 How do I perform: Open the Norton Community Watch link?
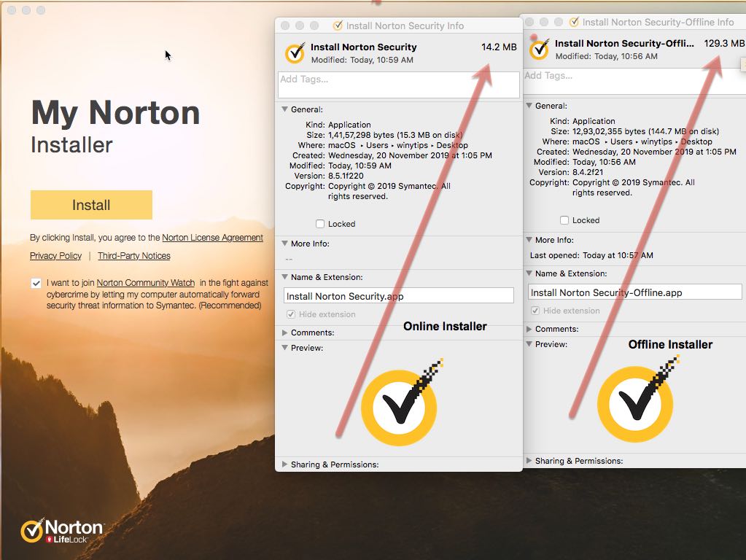[146, 283]
